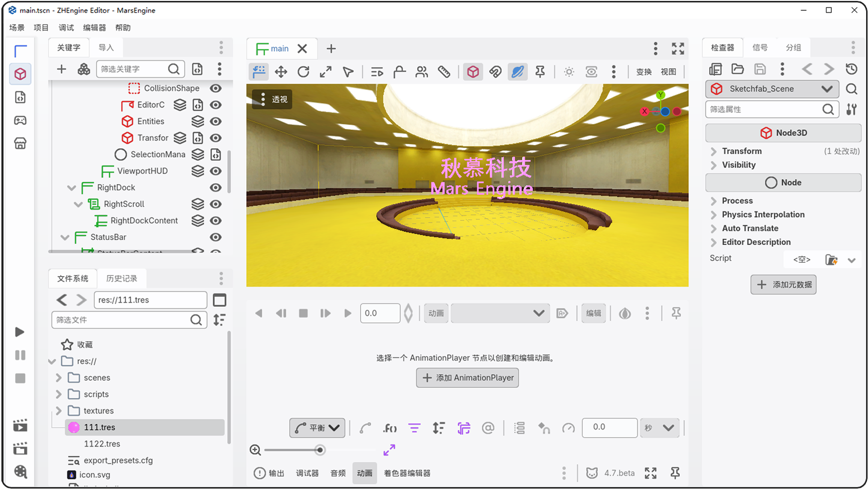Open the 视图 menu button

coord(668,72)
